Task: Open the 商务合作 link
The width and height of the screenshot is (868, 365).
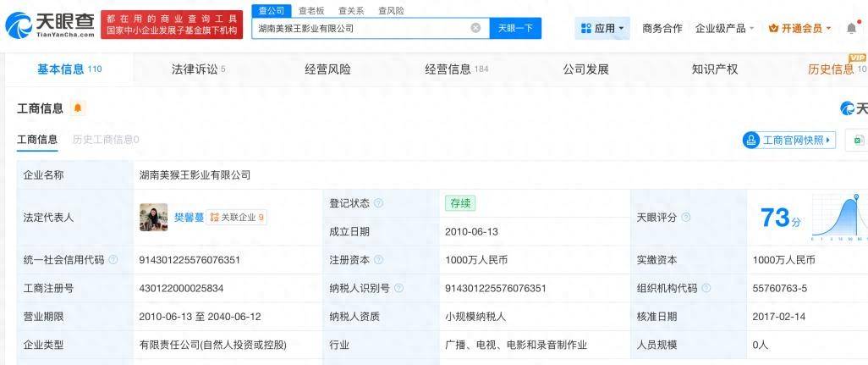Action: 662,28
